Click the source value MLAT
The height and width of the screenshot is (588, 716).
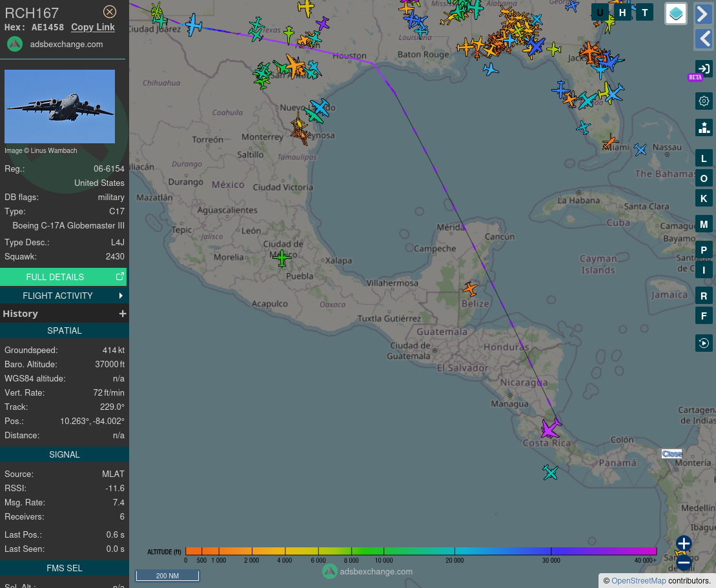(113, 474)
